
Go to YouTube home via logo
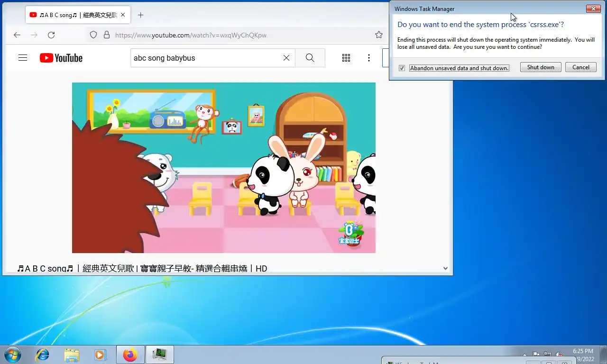[x=61, y=58]
